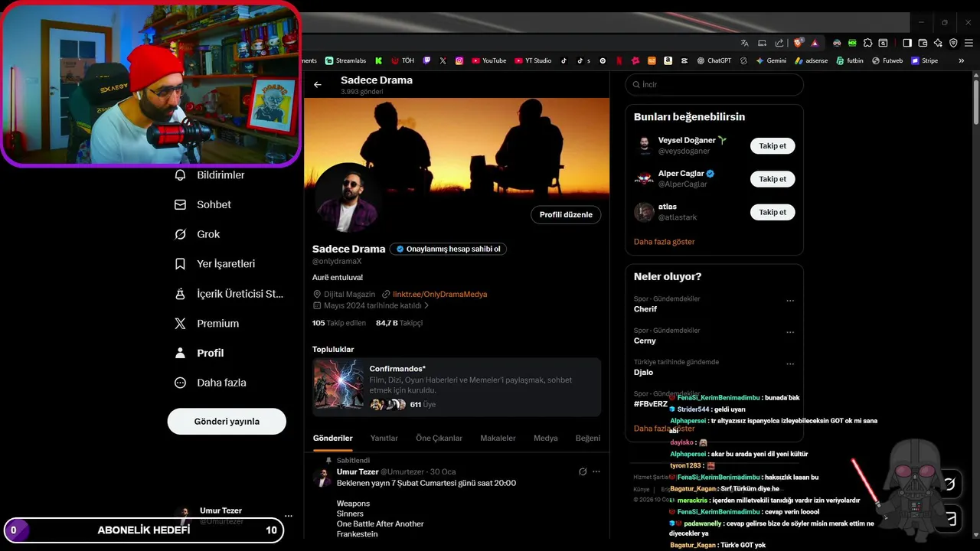Open the Sadece Drama profile picture
980x551 pixels.
tap(348, 197)
